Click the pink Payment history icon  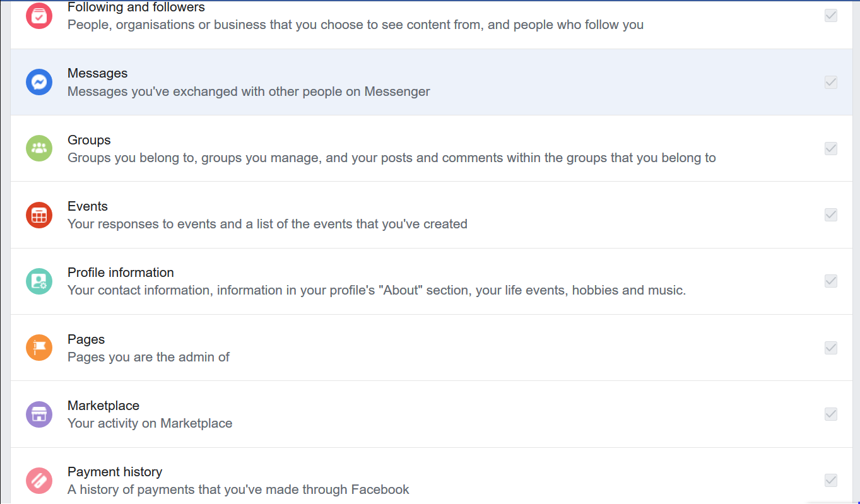(x=39, y=481)
